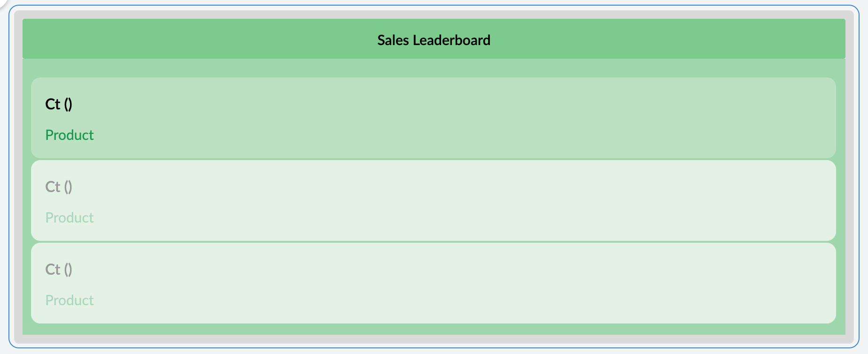Click green strip between header and first card

(434, 68)
